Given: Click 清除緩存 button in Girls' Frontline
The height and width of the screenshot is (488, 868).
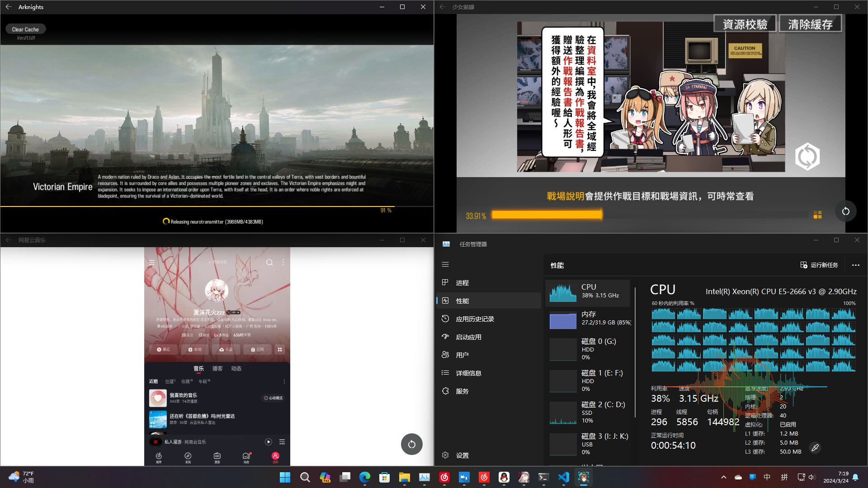Looking at the screenshot, I should coord(810,24).
